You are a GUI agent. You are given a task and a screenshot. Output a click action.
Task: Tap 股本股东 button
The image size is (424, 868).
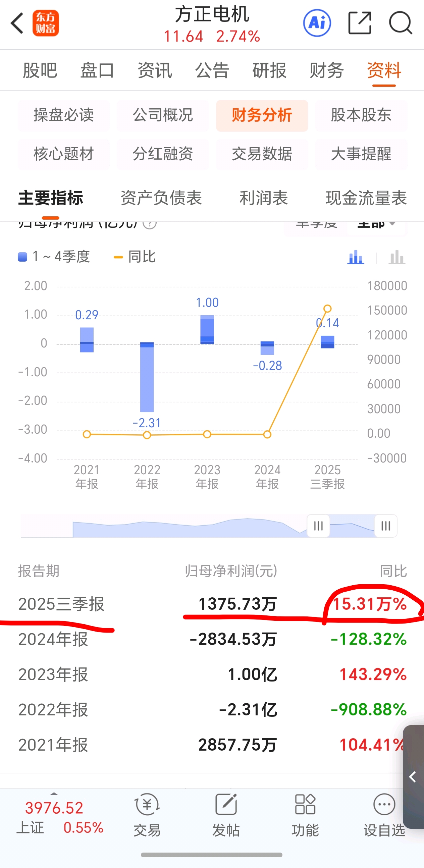[361, 116]
